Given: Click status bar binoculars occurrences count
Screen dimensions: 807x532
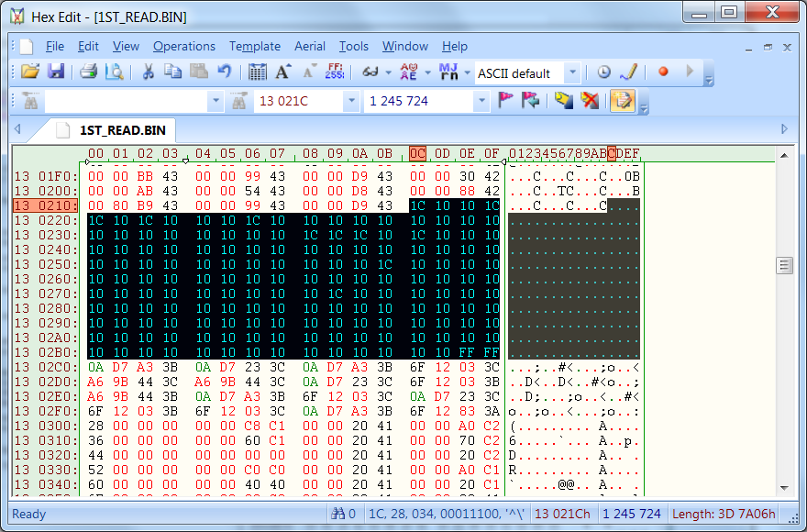Looking at the screenshot, I should coord(344,514).
